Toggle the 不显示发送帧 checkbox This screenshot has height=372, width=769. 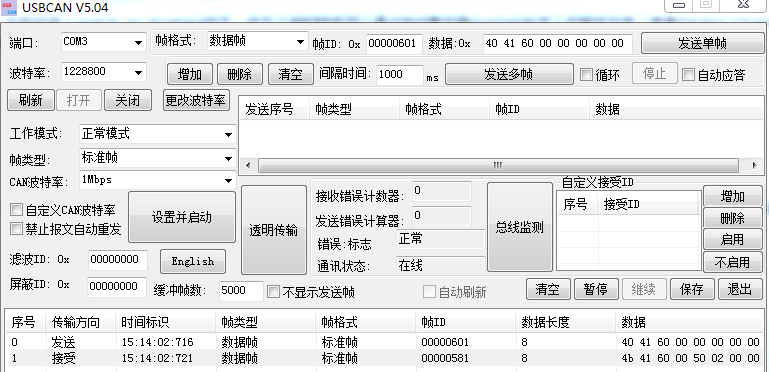(x=273, y=292)
